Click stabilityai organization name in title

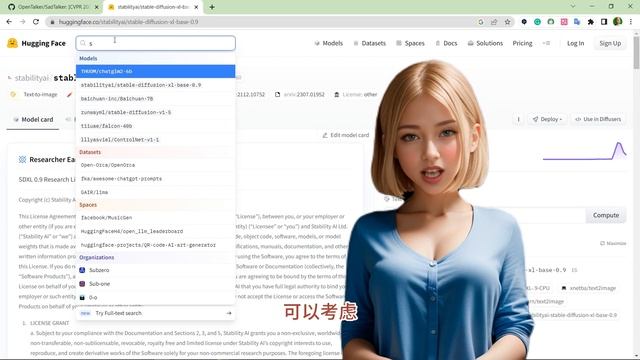(x=31, y=78)
